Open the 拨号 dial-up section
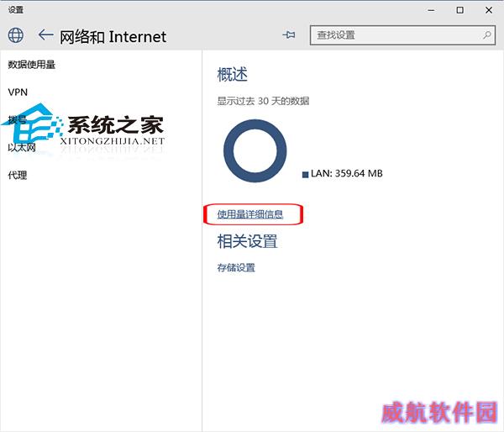The width and height of the screenshot is (504, 432). pos(17,120)
